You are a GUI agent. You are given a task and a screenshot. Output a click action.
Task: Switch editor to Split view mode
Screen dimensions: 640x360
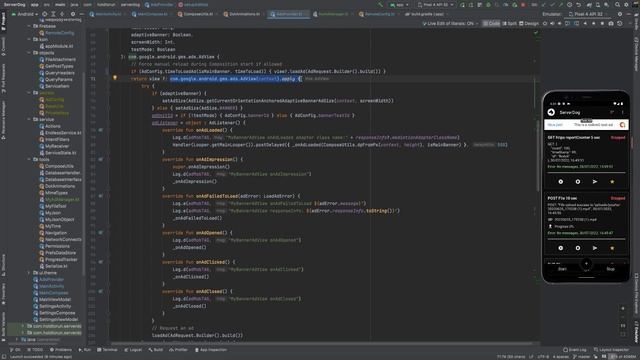(x=509, y=24)
